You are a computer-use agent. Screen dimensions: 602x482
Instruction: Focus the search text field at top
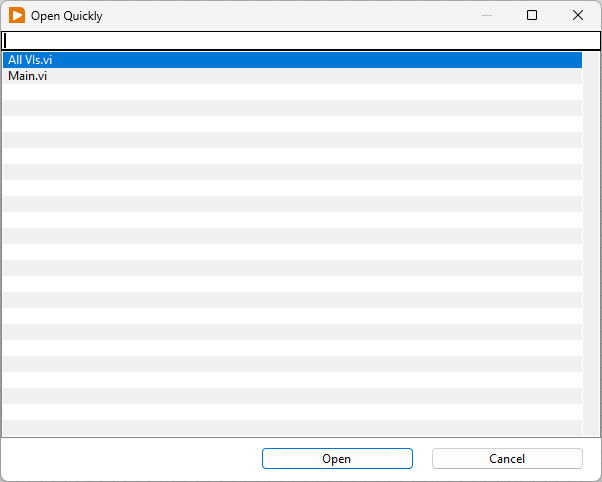click(x=300, y=40)
